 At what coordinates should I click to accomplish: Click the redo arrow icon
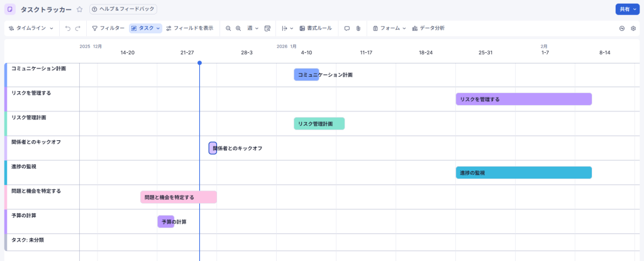click(78, 28)
